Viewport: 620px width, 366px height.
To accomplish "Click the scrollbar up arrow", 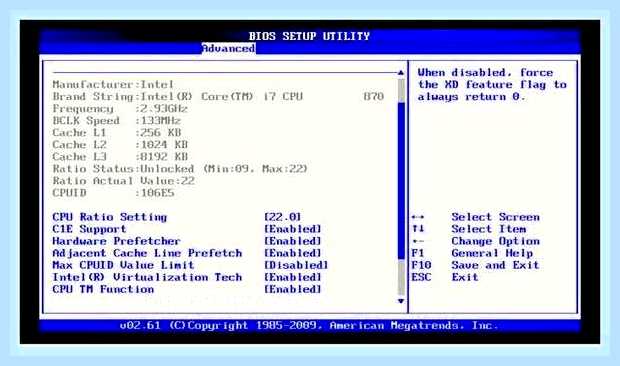I will coord(401,73).
